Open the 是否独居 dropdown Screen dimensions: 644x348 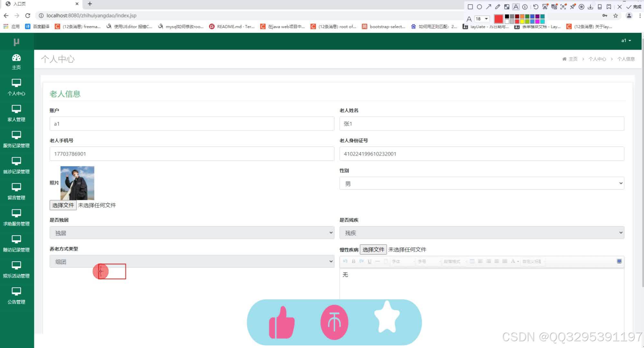click(x=192, y=233)
